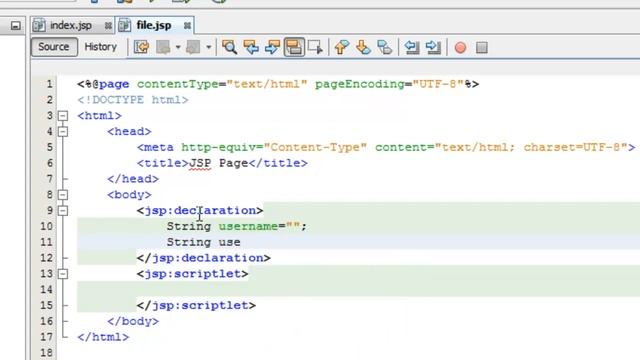Click the opening head tag
The height and width of the screenshot is (360, 640).
[129, 131]
